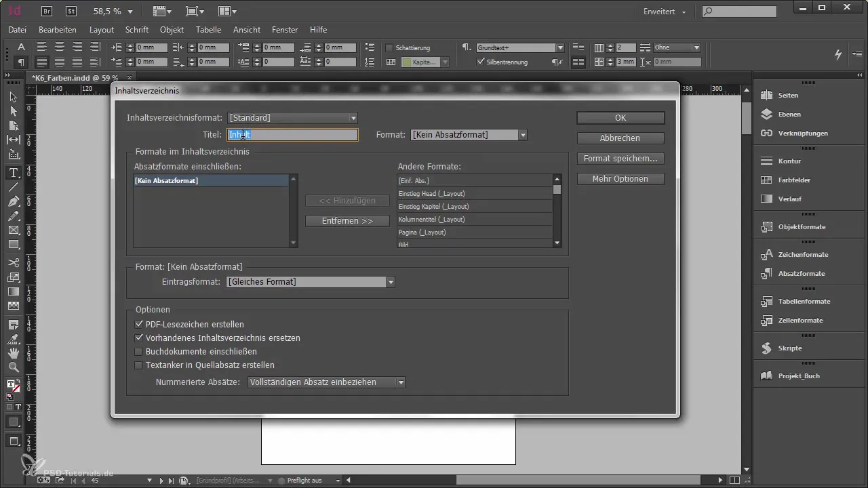This screenshot has height=488, width=868.
Task: Select the Selection tool arrow
Action: [x=13, y=97]
